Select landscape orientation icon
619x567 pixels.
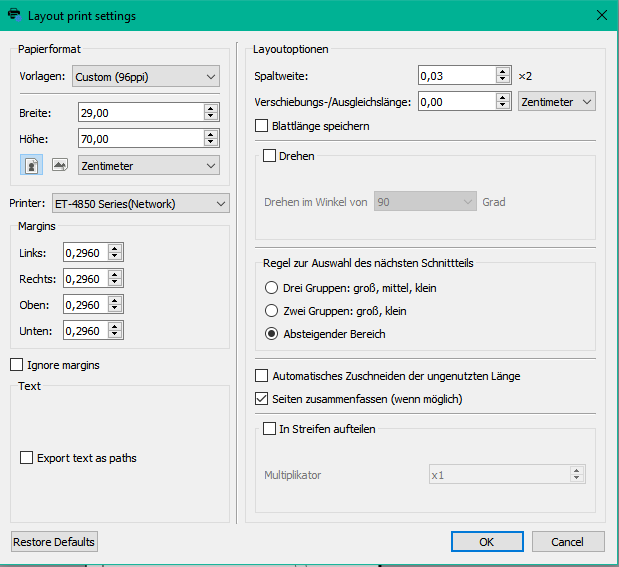59,165
